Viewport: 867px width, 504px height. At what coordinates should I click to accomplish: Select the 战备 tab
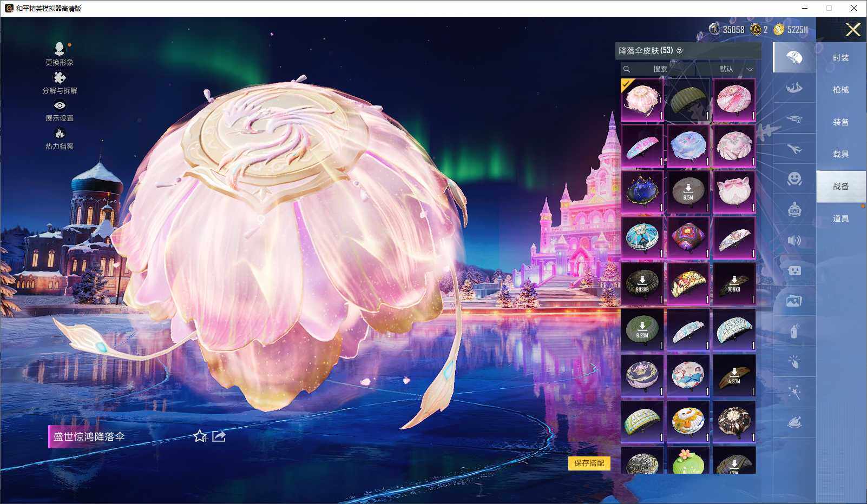tap(841, 187)
